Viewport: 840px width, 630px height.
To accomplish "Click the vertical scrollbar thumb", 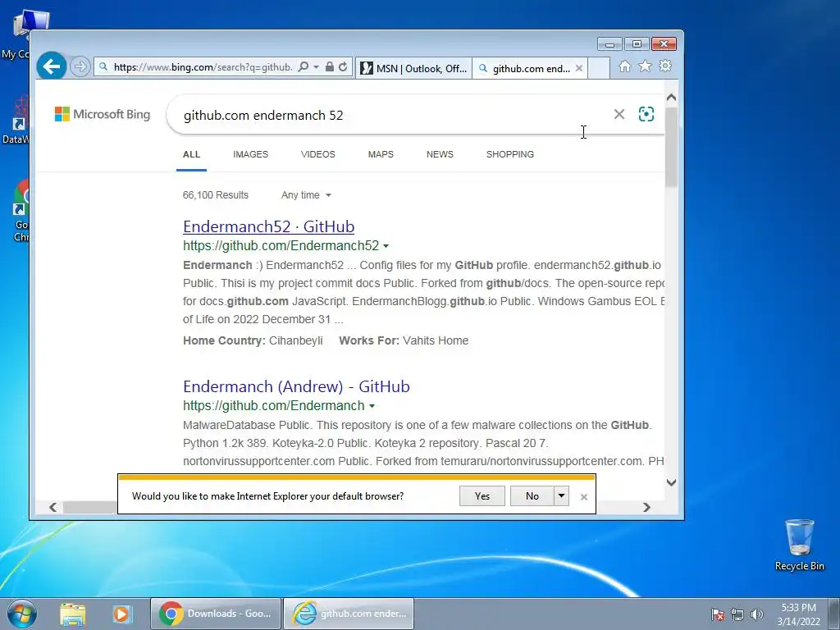I will [671, 147].
